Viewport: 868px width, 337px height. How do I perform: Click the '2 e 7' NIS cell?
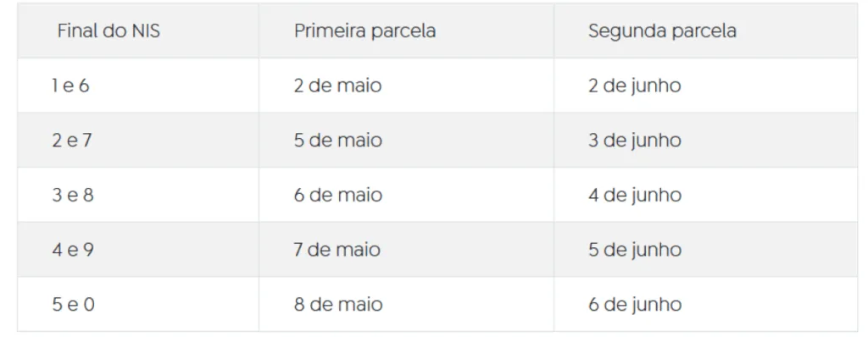pyautogui.click(x=138, y=140)
